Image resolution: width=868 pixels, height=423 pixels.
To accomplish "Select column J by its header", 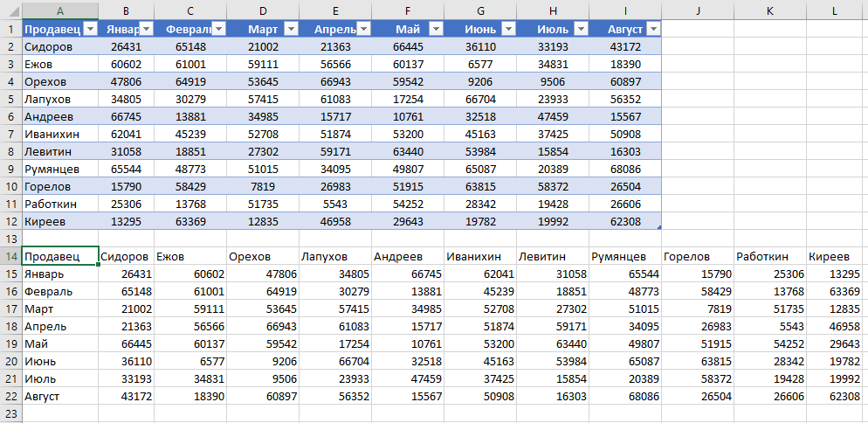I will (x=697, y=10).
